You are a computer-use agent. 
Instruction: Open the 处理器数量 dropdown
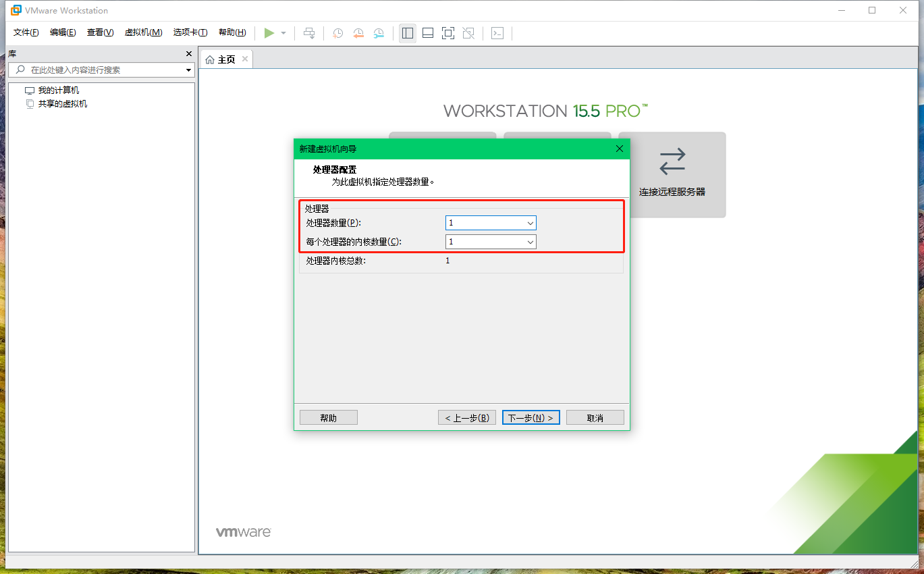pos(491,223)
